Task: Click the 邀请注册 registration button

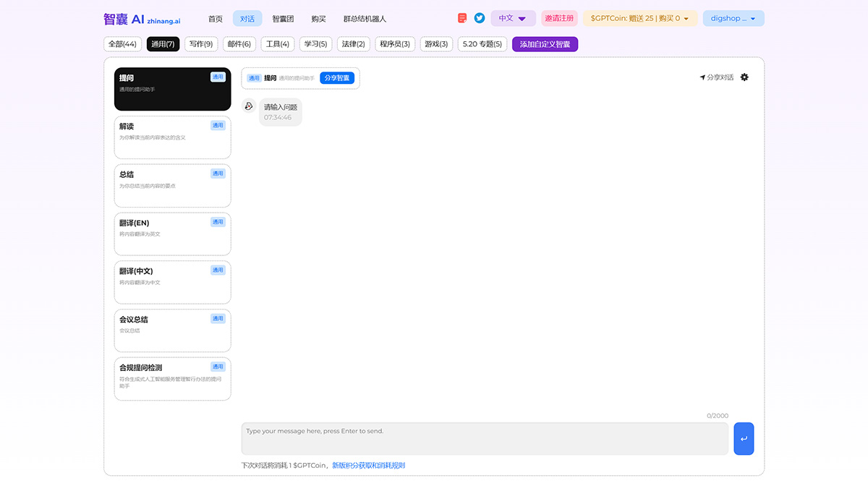Action: click(x=559, y=17)
